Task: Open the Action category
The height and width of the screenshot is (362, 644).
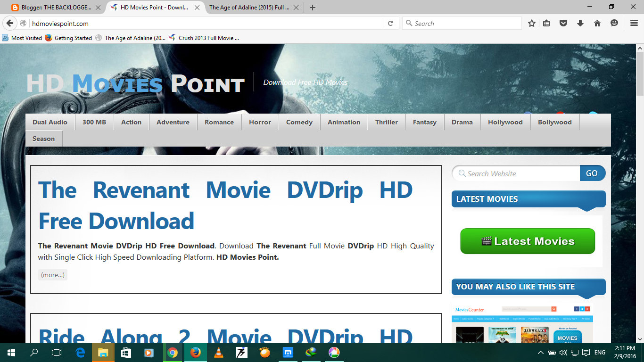Action: click(131, 122)
